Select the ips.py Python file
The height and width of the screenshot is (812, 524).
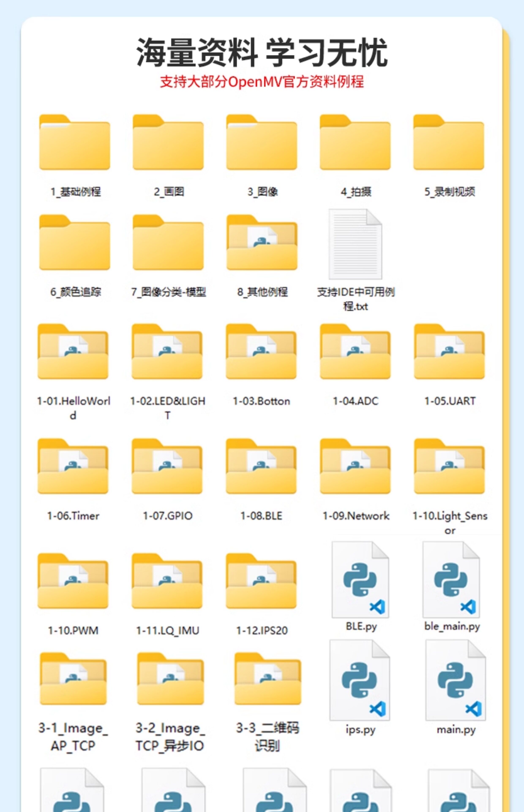[x=360, y=680]
